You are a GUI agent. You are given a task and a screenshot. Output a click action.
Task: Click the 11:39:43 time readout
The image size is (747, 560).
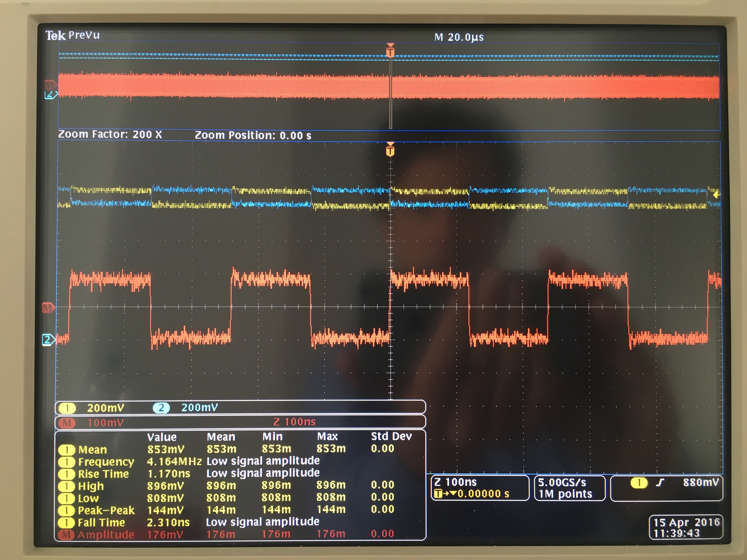[x=677, y=533]
